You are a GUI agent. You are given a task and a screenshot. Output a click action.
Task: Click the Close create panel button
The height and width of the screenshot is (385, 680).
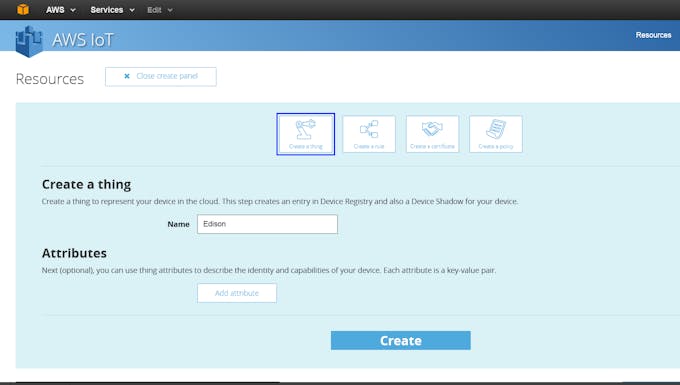(160, 76)
